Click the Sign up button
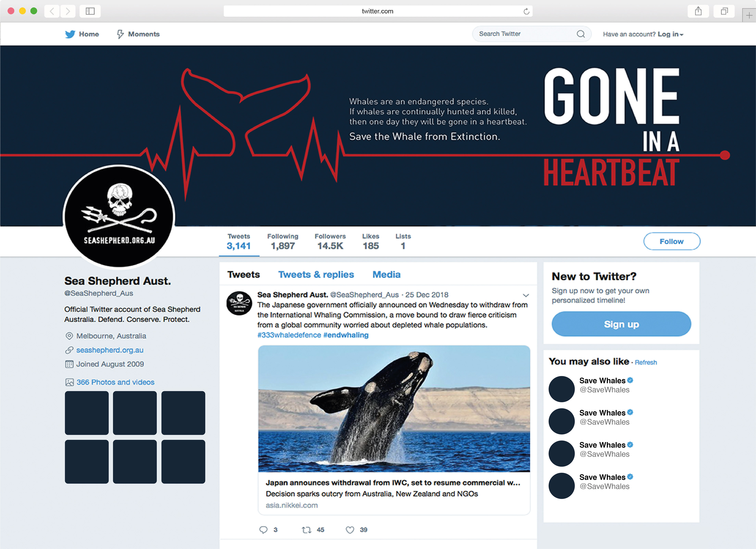756x549 pixels. [621, 324]
